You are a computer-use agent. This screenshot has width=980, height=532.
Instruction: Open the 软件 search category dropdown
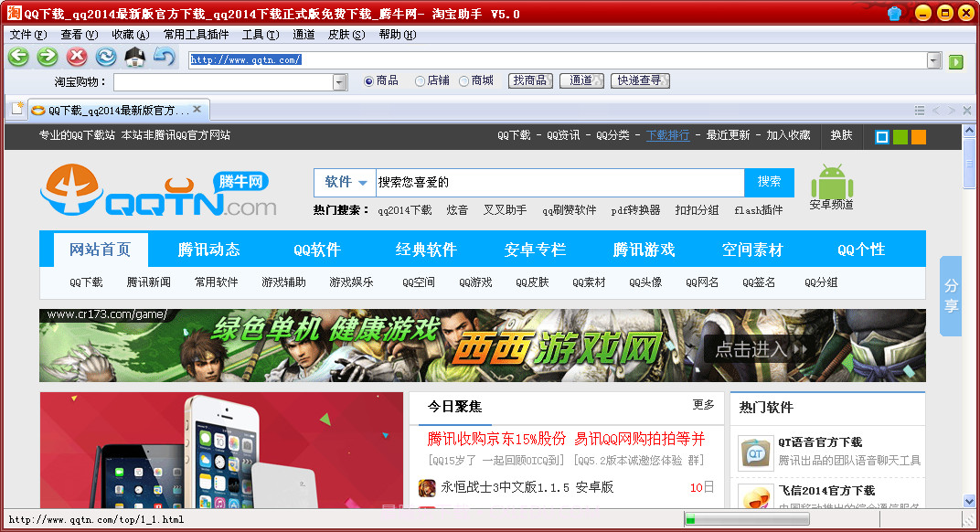click(345, 182)
